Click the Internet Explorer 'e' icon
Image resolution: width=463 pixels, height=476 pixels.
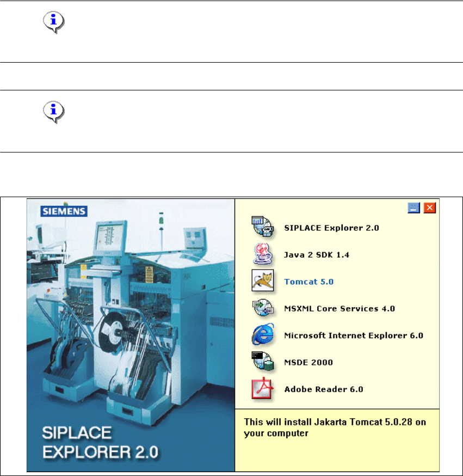coord(263,334)
